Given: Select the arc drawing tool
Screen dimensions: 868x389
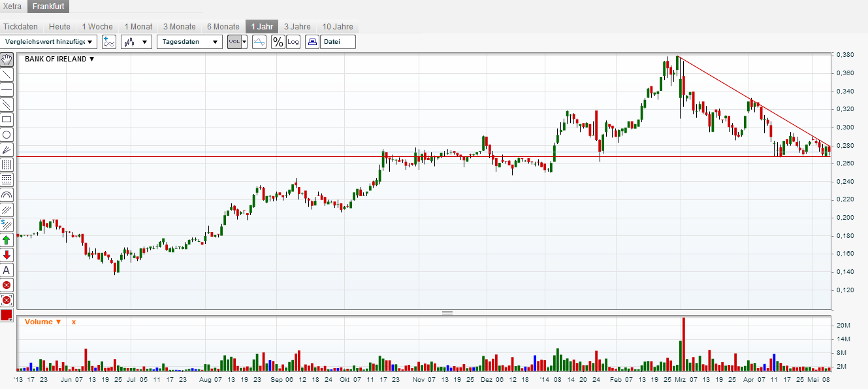Looking at the screenshot, I should 7,195.
